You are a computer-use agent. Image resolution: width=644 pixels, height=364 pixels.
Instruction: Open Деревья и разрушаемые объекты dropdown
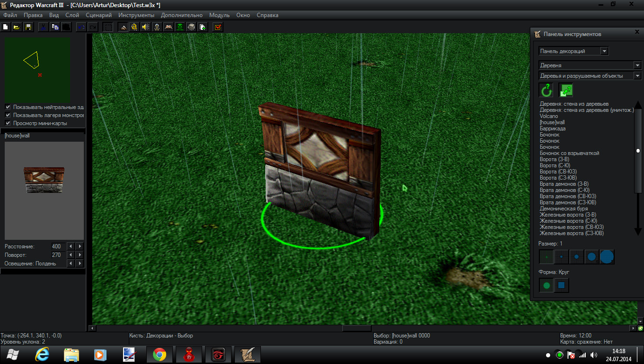tap(590, 76)
